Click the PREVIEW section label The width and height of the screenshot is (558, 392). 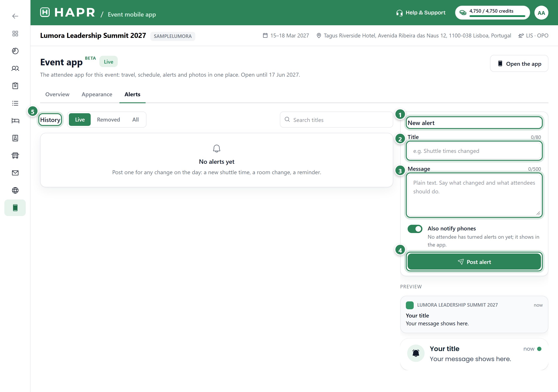pyautogui.click(x=411, y=287)
